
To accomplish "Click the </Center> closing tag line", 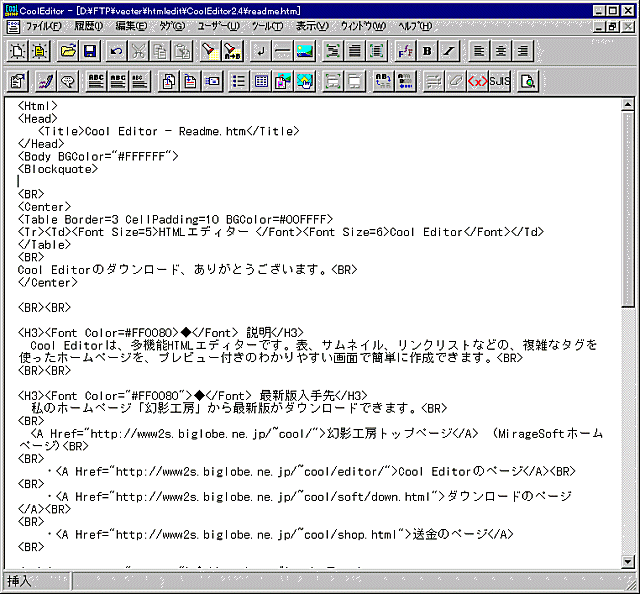I will 47,283.
